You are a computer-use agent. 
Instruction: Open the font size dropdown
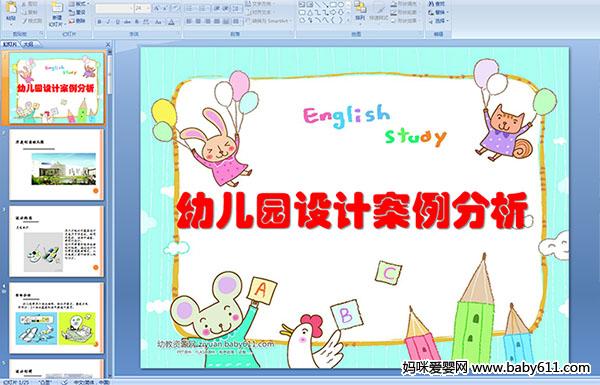click(x=143, y=8)
